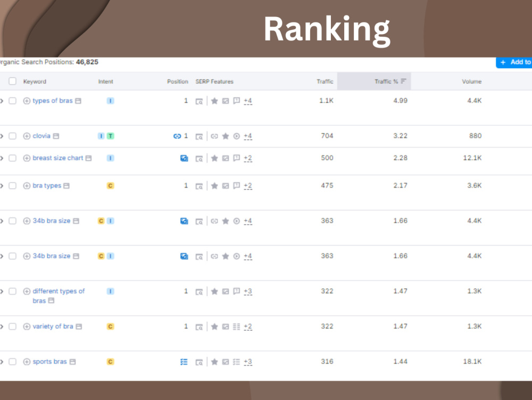Click the plus icon beside clovia keyword
Image resolution: width=532 pixels, height=400 pixels.
pos(27,136)
